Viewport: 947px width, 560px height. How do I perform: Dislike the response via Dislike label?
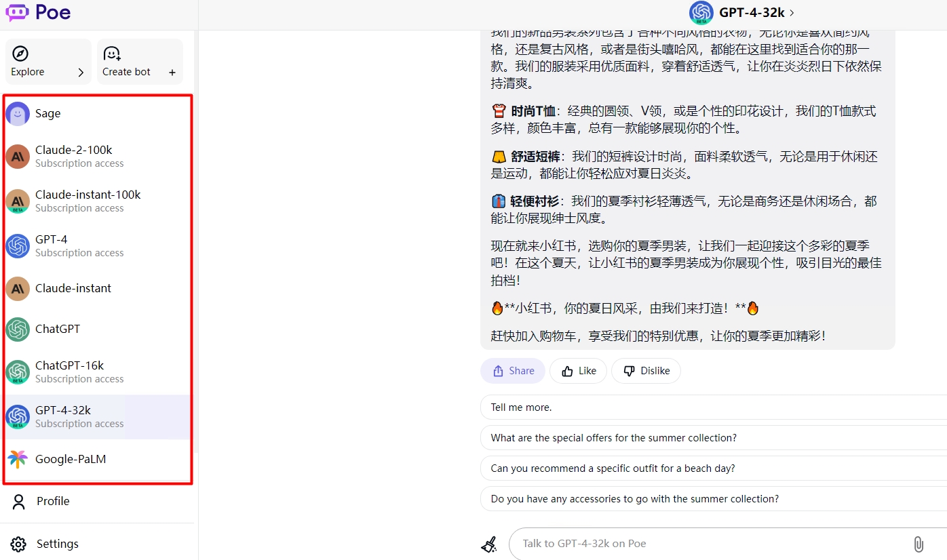coord(655,371)
